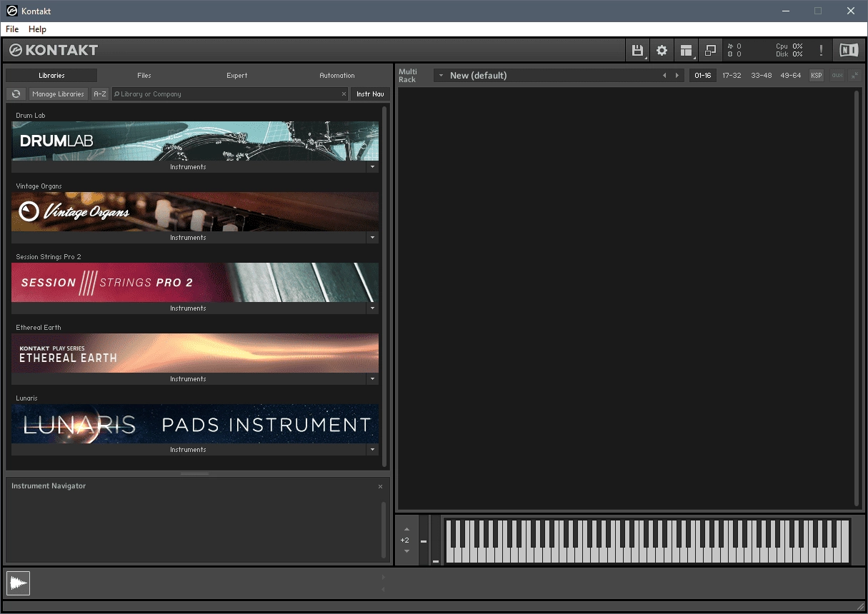Viewport: 868px width, 614px height.
Task: Click the voice count note icon
Action: [730, 46]
